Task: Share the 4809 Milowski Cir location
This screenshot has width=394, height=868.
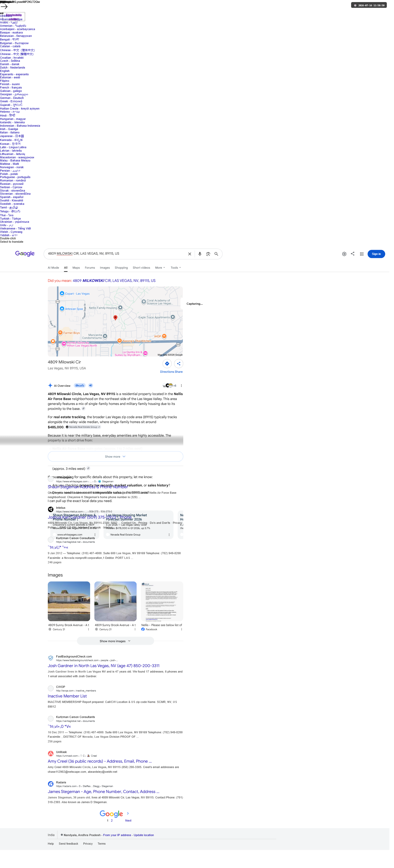Action: tap(181, 368)
